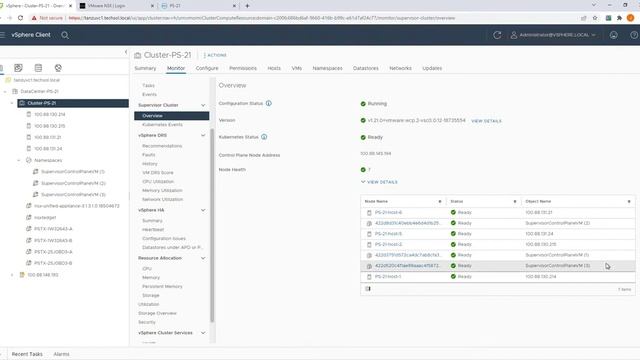The width and height of the screenshot is (640, 360).
Task: Open the Configure tab
Action: (x=207, y=68)
